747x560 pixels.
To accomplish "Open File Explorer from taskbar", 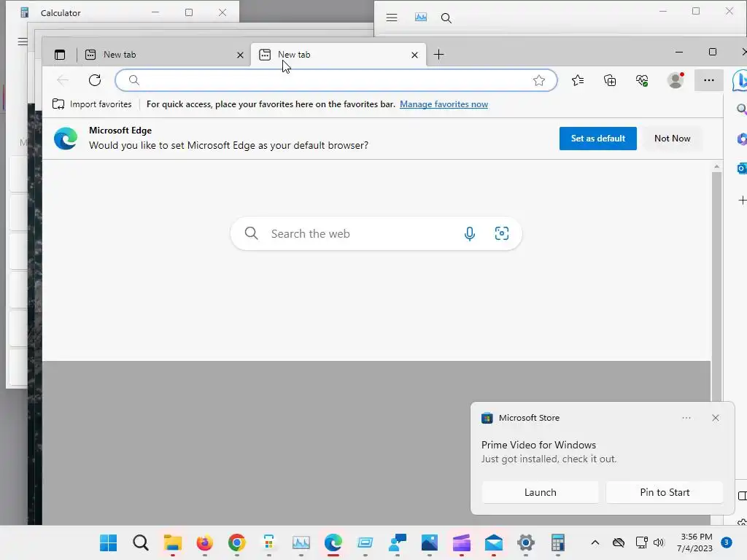I will [x=172, y=542].
